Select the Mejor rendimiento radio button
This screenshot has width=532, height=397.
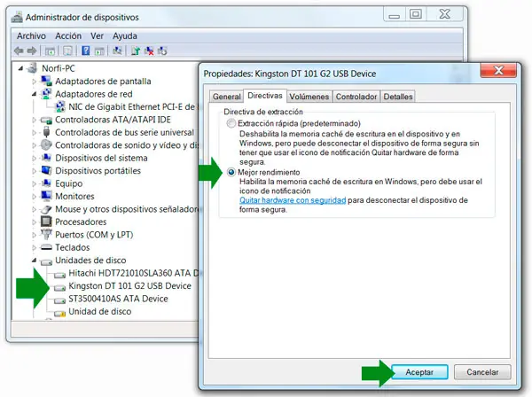coord(231,172)
